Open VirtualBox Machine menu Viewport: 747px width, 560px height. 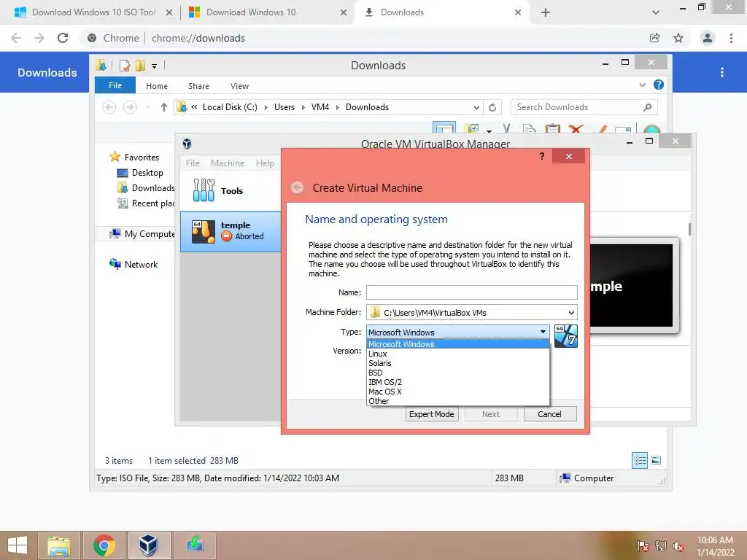tap(228, 163)
